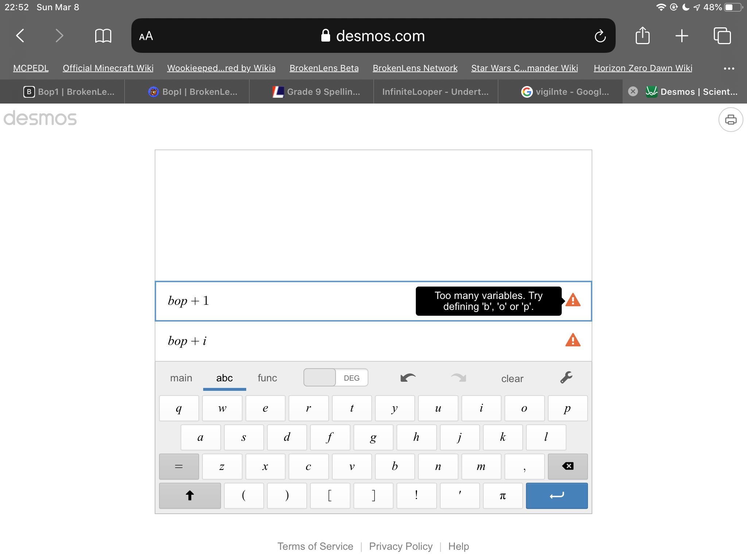This screenshot has height=560, width=747.
Task: Open BrokenLens Network bookmark
Action: (415, 68)
